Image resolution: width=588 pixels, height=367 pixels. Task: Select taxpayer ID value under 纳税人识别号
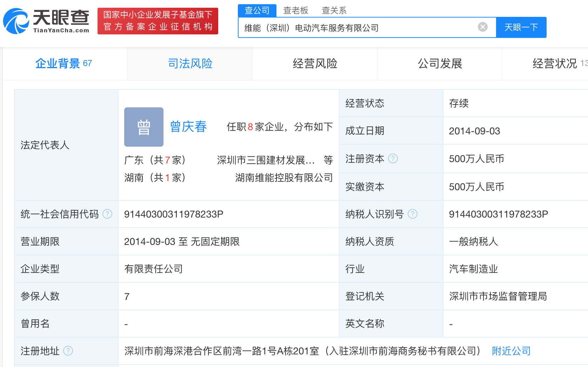click(499, 214)
